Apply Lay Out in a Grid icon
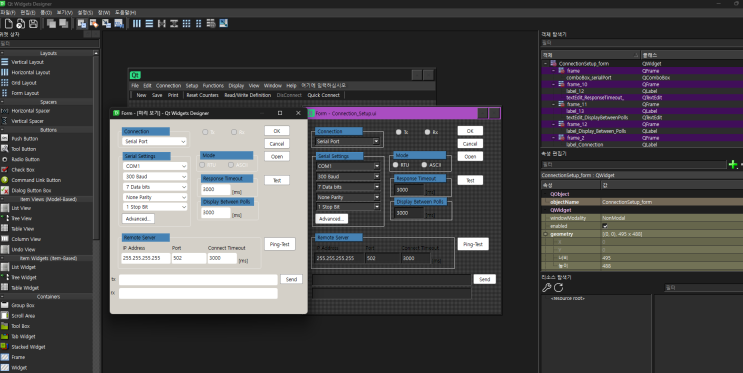743x373 pixels. [x=186, y=23]
